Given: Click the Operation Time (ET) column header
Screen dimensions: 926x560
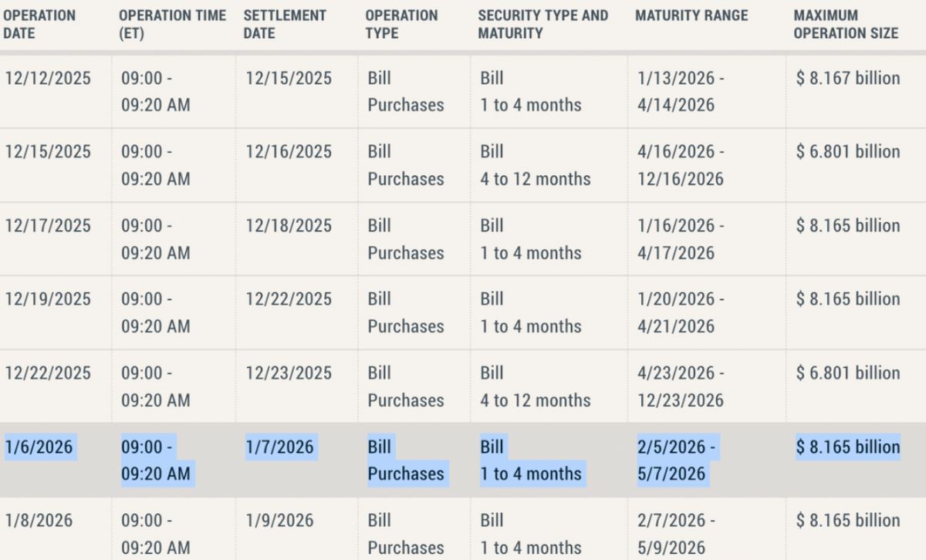Looking at the screenshot, I should click(x=172, y=25).
